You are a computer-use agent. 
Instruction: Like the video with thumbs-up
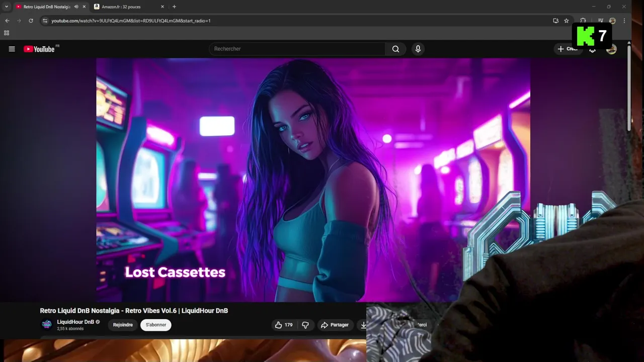click(x=283, y=325)
